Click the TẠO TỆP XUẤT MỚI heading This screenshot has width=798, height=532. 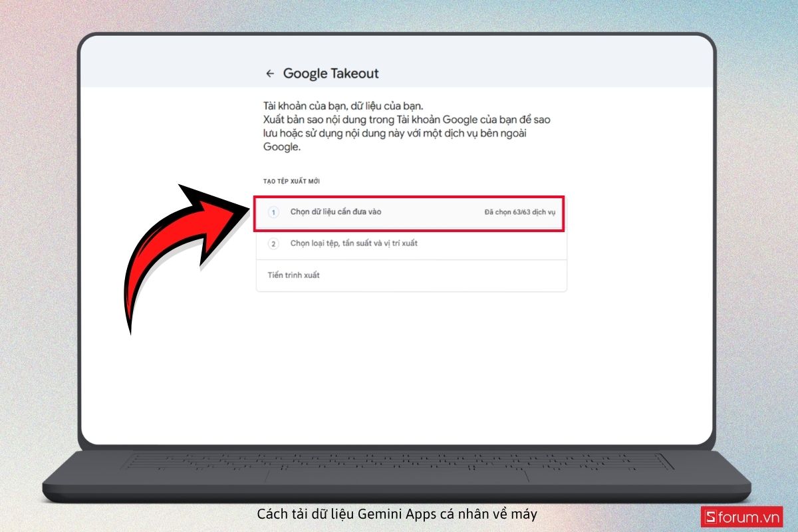[x=293, y=182]
